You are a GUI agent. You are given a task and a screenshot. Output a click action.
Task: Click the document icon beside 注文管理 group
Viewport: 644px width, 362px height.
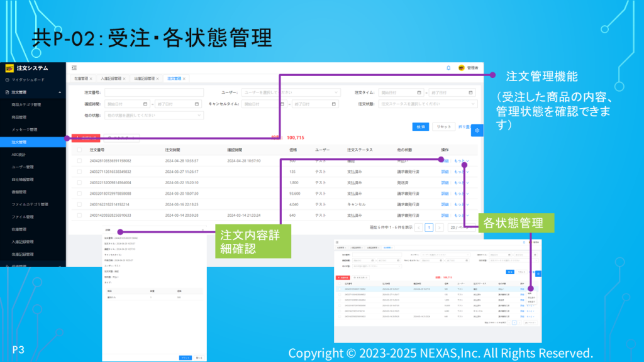(7, 92)
